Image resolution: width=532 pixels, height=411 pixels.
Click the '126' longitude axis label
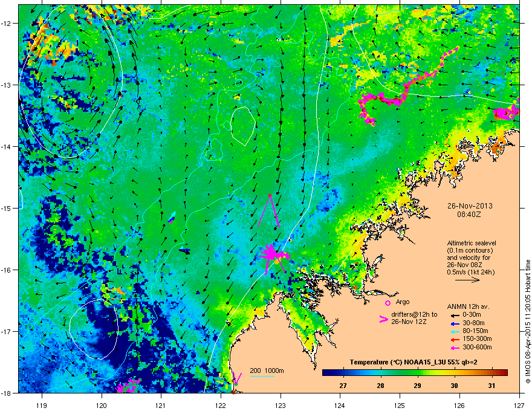(459, 405)
